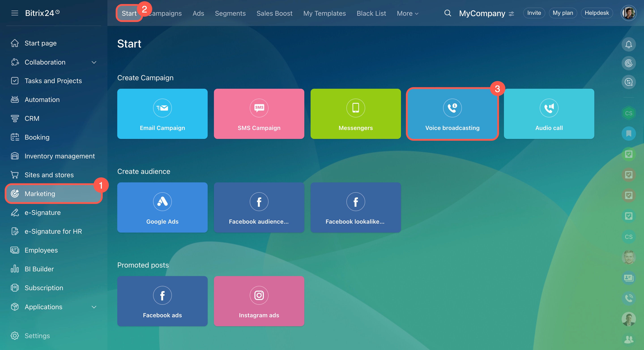Click the Helpdesk button

597,13
